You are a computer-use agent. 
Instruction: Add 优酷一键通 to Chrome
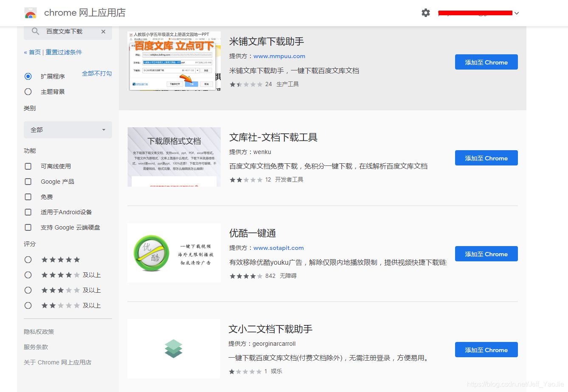click(486, 254)
